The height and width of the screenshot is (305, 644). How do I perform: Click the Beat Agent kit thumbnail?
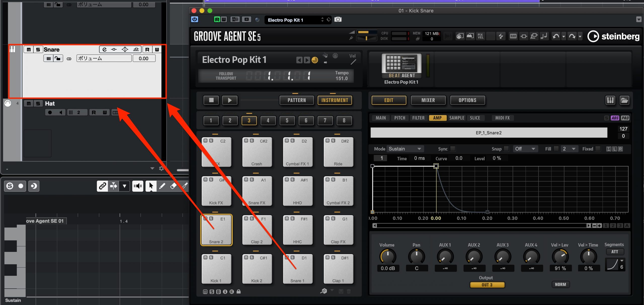tap(401, 65)
